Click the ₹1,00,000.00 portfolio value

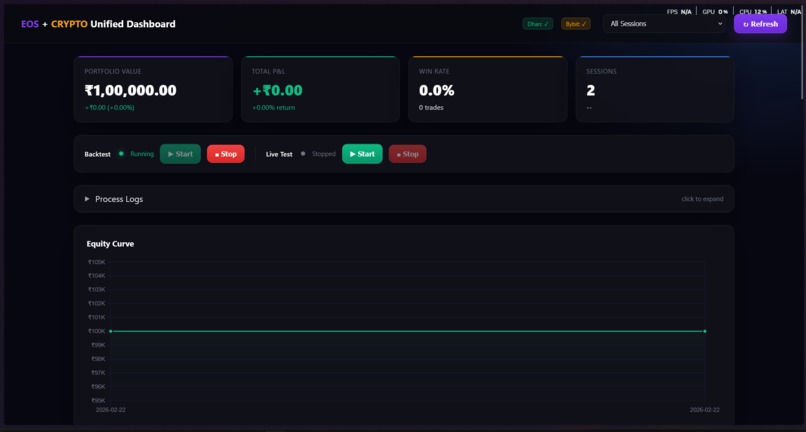(x=131, y=91)
